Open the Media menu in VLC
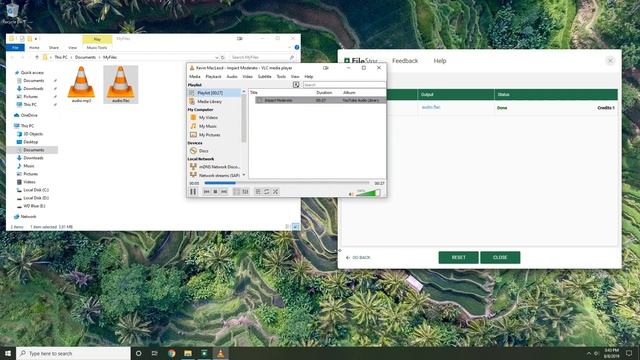Screen dimensions: 640x360 pyautogui.click(x=195, y=76)
